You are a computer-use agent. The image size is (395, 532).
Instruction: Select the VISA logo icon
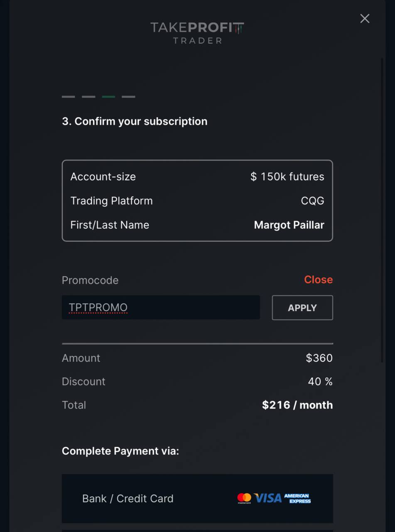267,498
